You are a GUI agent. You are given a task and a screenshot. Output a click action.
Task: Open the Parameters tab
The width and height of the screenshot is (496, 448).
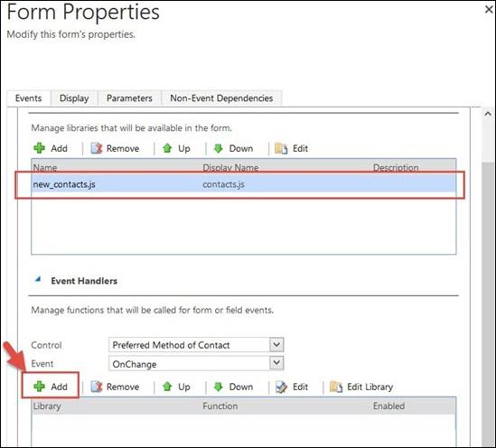coord(129,98)
